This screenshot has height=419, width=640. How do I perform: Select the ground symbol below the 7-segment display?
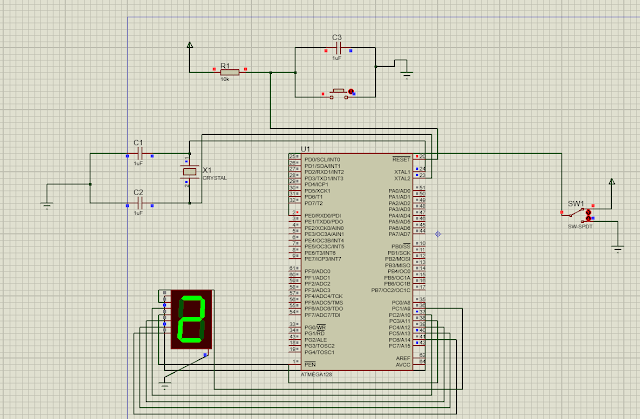point(164,386)
